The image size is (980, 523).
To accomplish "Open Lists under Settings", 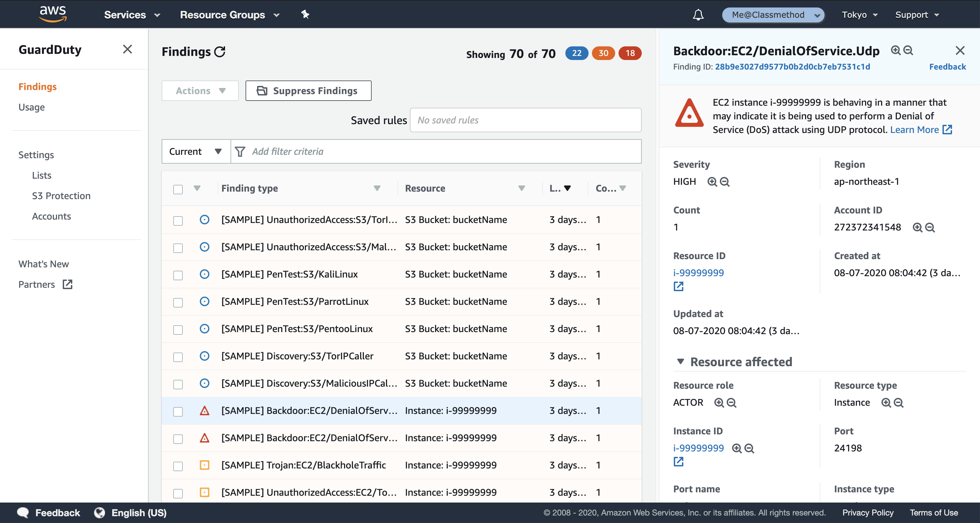I will [x=42, y=175].
